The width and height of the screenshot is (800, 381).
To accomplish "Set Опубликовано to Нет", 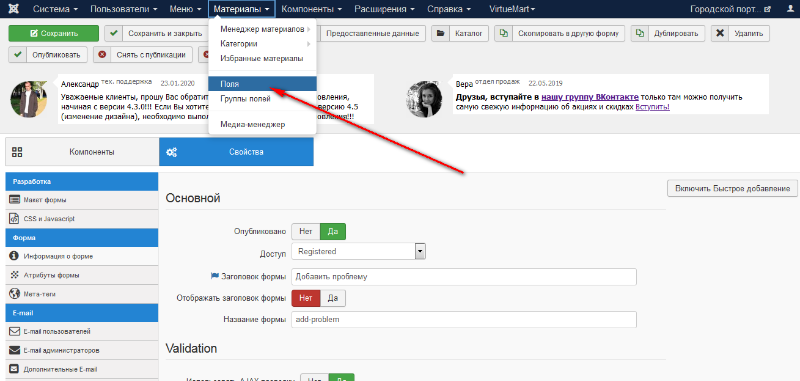I will coord(306,232).
